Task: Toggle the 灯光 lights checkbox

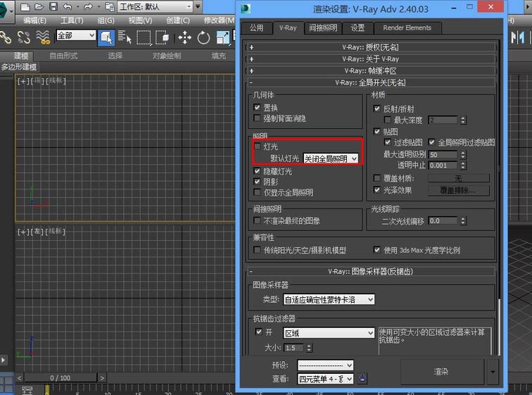Action: [x=257, y=146]
